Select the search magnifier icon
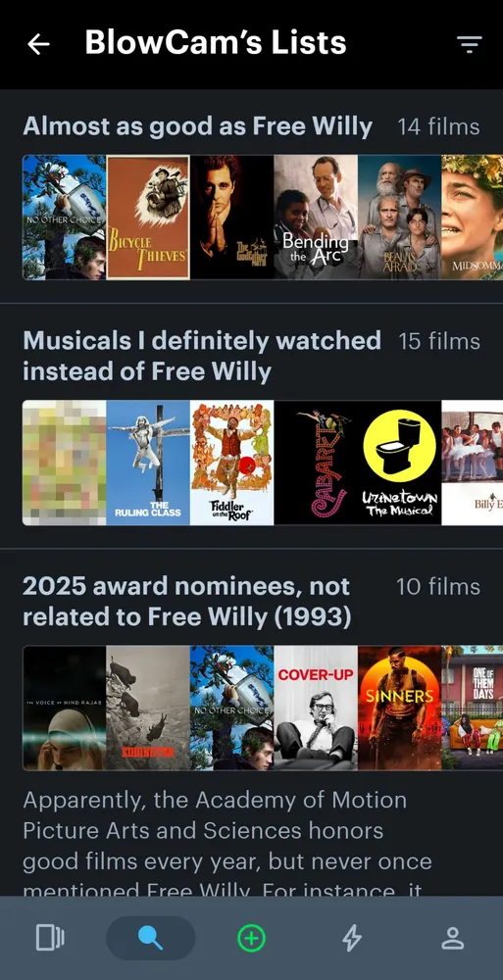Screen dimensions: 503x980 coord(151,938)
